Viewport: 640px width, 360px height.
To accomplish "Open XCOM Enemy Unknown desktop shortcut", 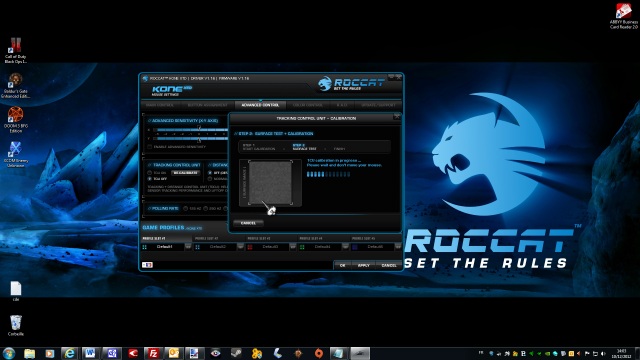I will point(16,154).
